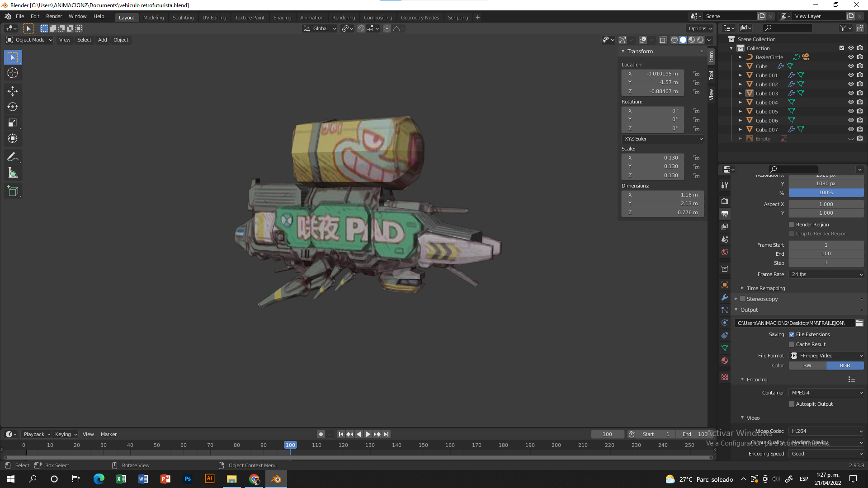Expand the Cube.003 outliner item
This screenshot has width=868, height=488.
pyautogui.click(x=741, y=93)
